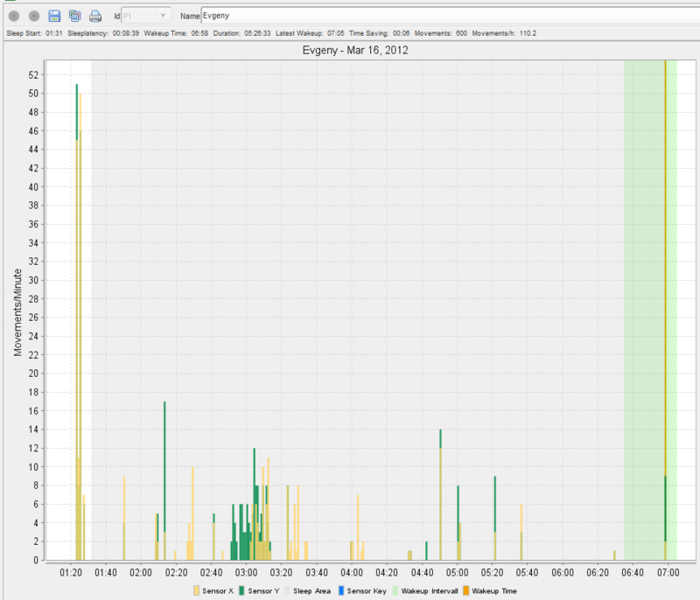Click the Movements value 600

click(461, 33)
